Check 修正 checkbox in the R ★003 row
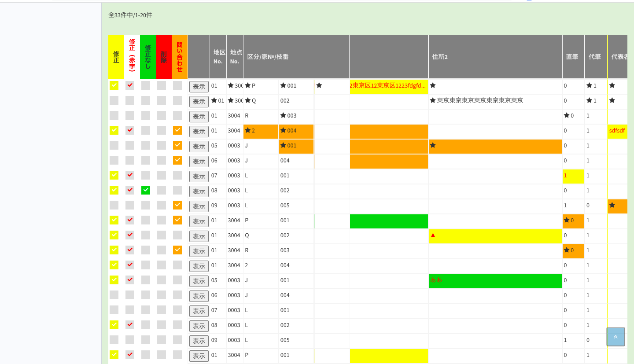Screen dimensions: 634x364 114,115
